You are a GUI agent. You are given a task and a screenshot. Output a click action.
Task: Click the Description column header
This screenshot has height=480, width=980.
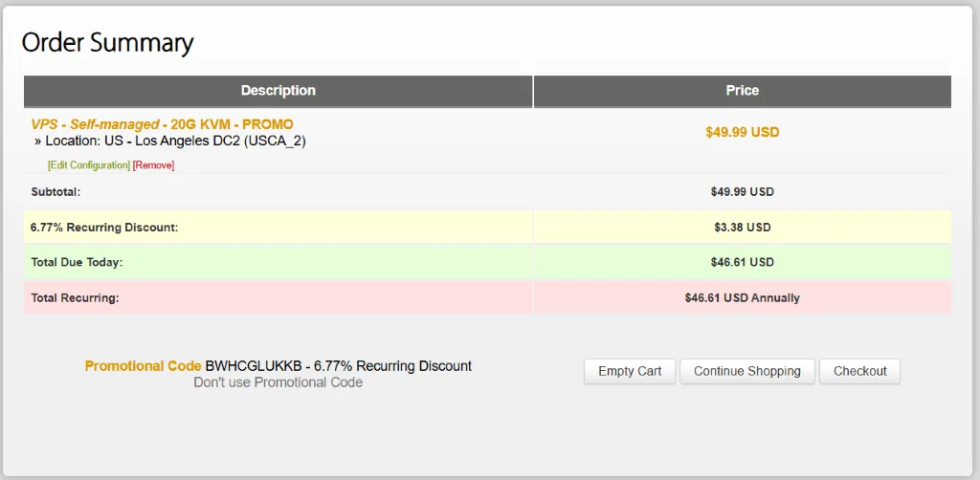coord(278,91)
